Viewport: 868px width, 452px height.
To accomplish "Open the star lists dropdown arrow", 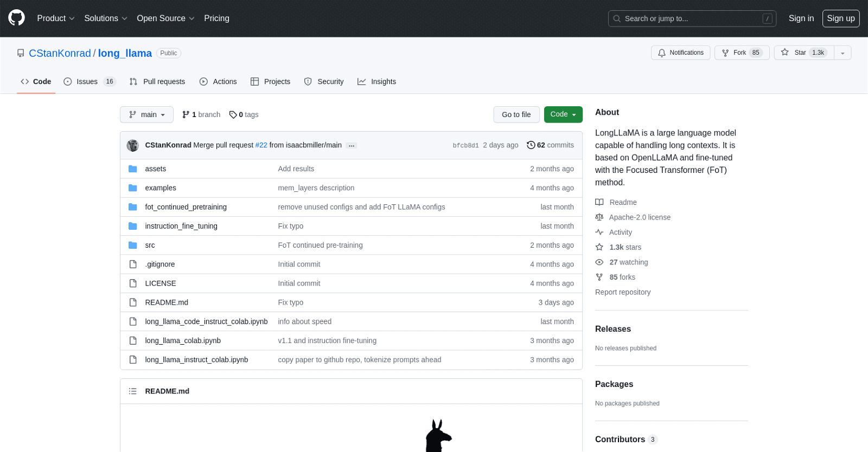I will point(842,53).
